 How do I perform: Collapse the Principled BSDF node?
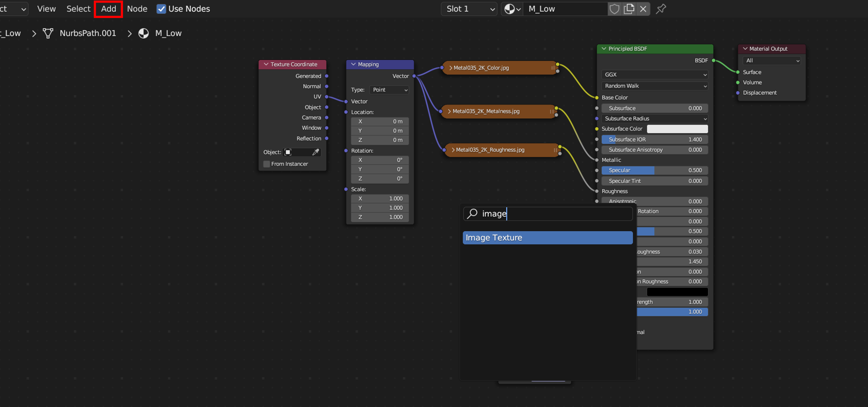(x=603, y=49)
